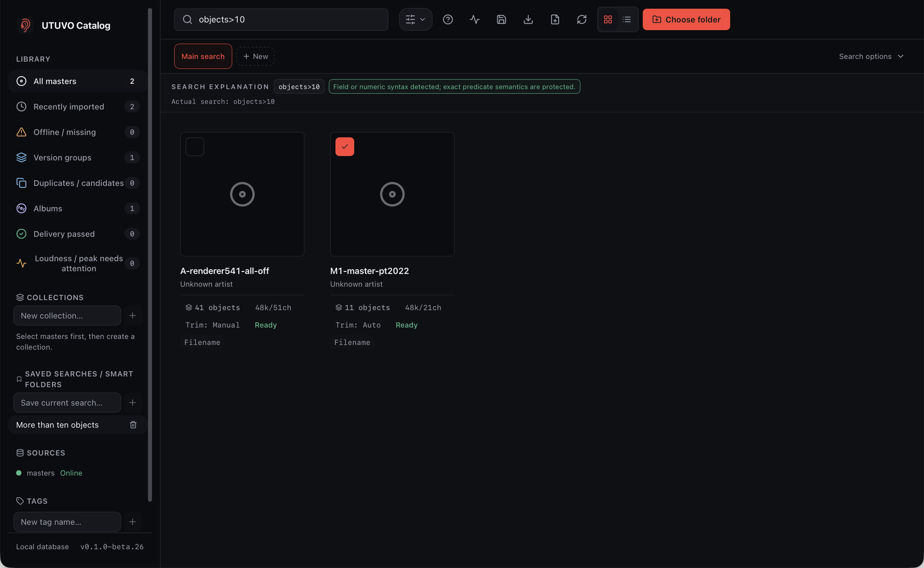924x568 pixels.
Task: Click the file-plus document toolbar icon
Action: 554,19
